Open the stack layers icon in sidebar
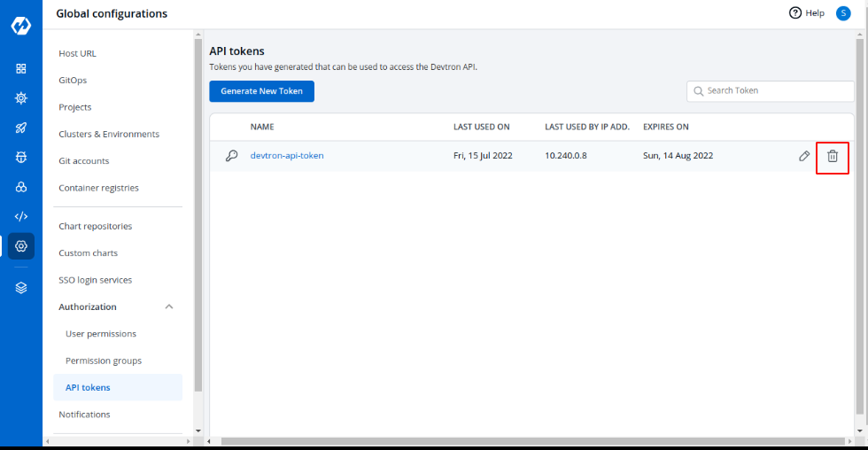This screenshot has width=868, height=450. (x=21, y=288)
